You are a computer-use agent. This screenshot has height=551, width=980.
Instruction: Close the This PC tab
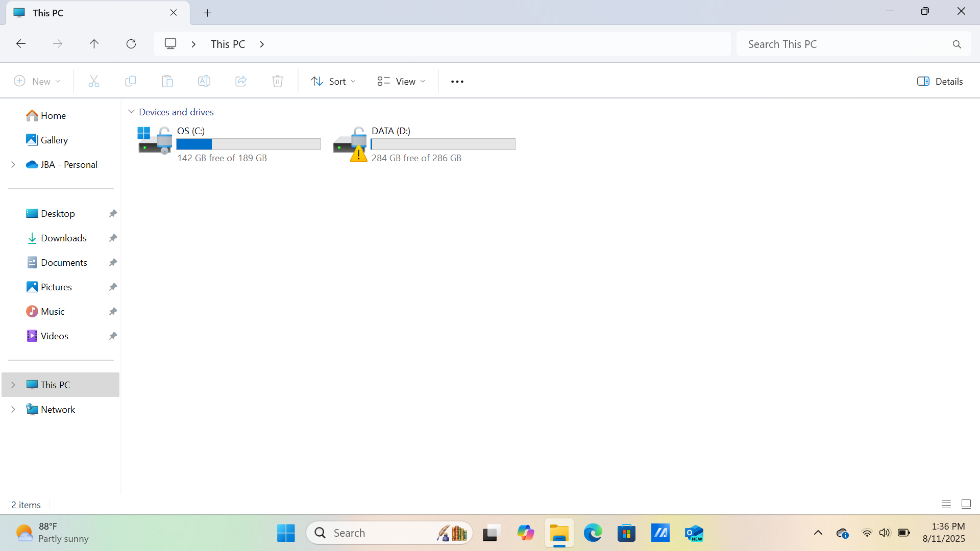(x=174, y=13)
